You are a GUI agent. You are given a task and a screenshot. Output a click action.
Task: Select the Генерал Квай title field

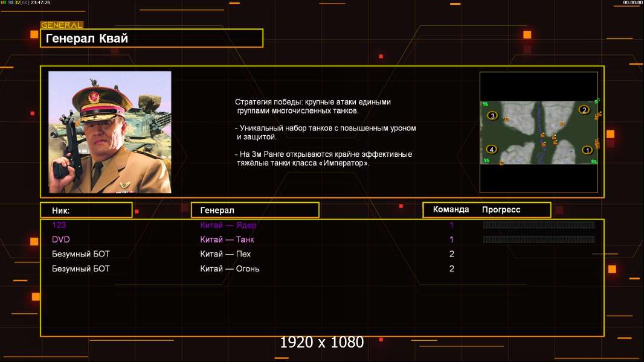[x=152, y=38]
